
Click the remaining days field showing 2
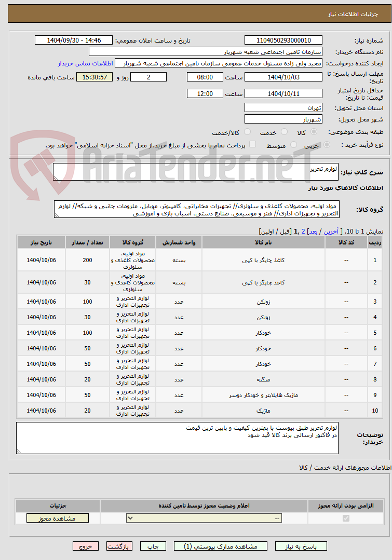[x=148, y=77]
